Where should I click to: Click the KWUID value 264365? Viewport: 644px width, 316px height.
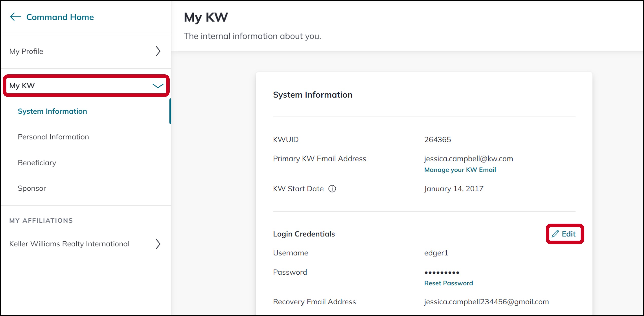click(x=437, y=140)
